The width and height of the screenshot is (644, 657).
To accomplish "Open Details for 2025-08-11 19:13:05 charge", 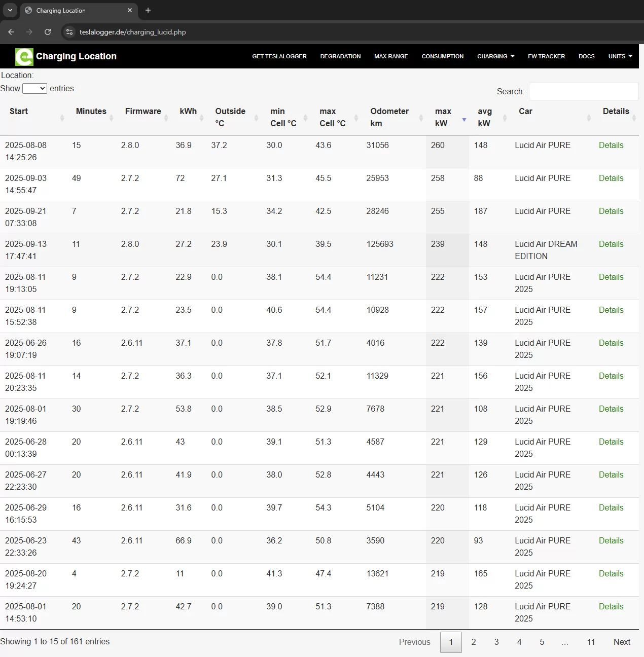I will point(611,277).
